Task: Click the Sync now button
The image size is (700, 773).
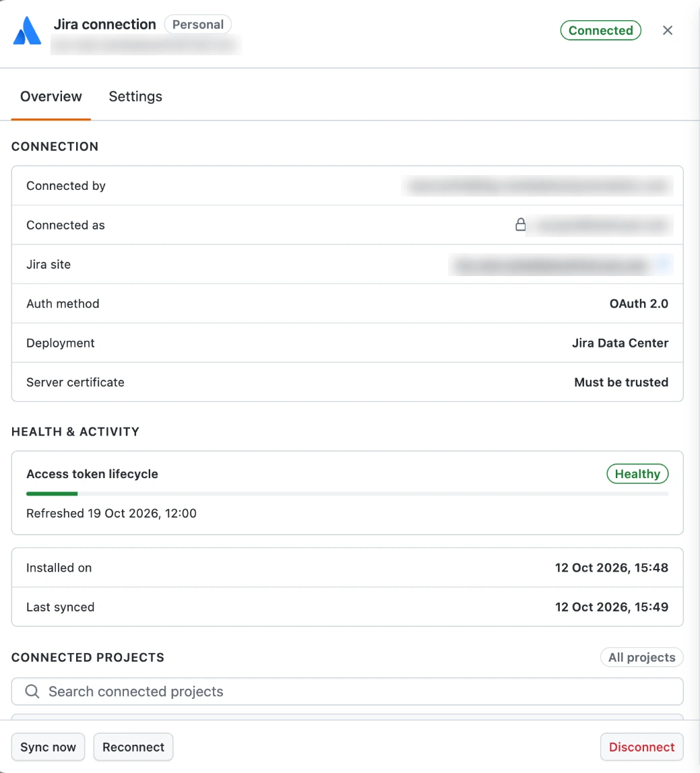Action: (x=48, y=747)
